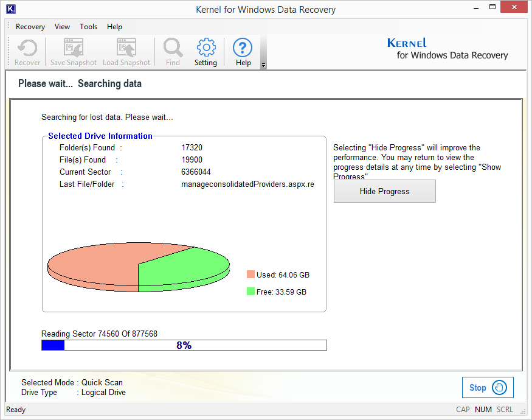Stop the scan with Stop button
This screenshot has height=420, width=532.
(x=488, y=387)
